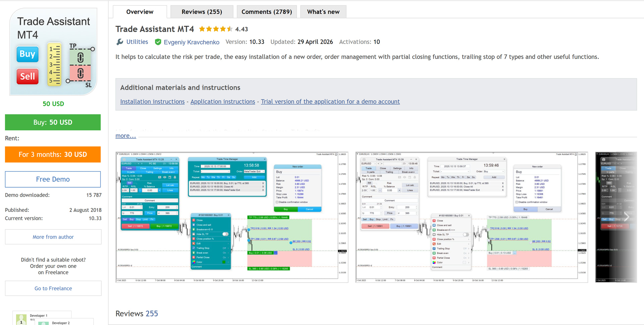
Task: Open Installation instructions link
Action: 152,102
